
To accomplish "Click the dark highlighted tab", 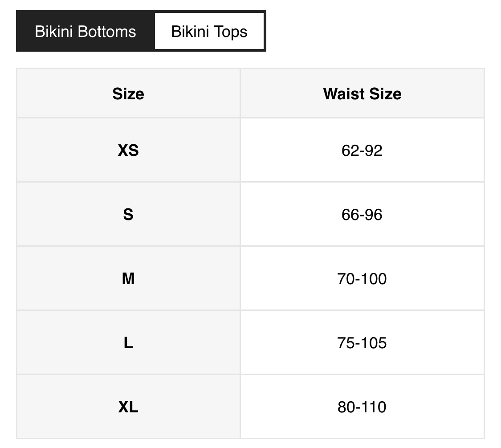I will click(86, 32).
